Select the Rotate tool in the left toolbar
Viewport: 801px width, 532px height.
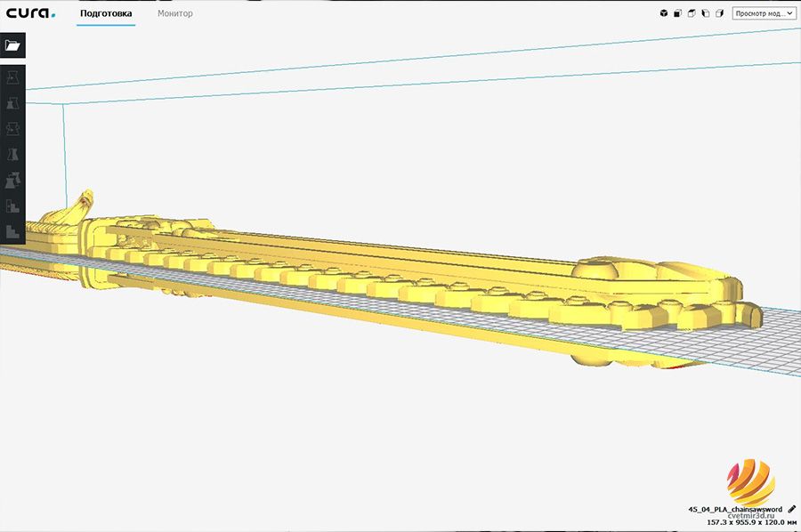coord(12,129)
